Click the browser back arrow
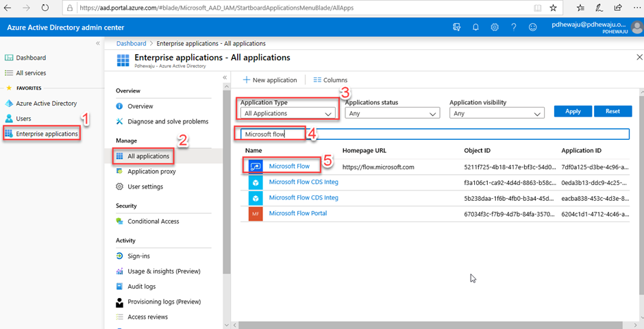Image resolution: width=644 pixels, height=329 pixels. (8, 8)
